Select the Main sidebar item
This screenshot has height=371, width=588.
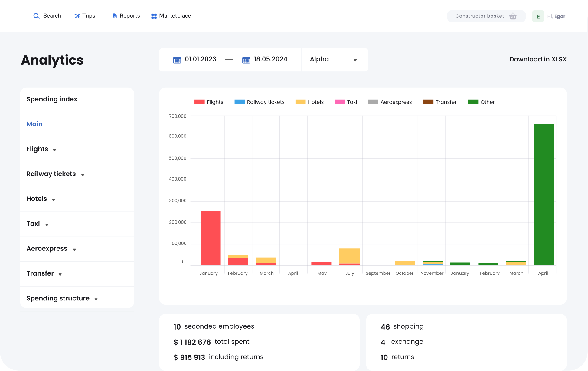click(x=34, y=124)
